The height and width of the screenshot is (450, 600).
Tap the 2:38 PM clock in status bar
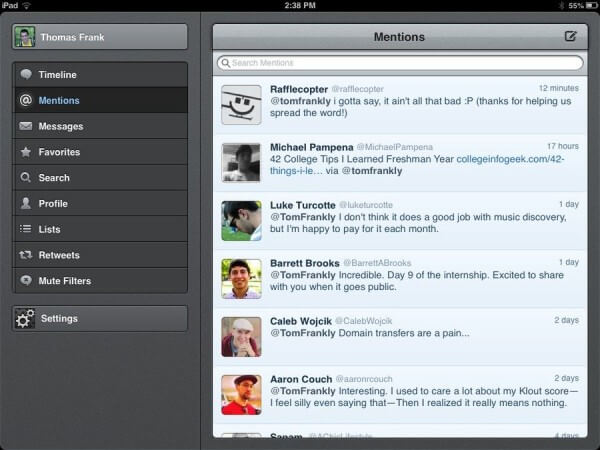pyautogui.click(x=300, y=5)
